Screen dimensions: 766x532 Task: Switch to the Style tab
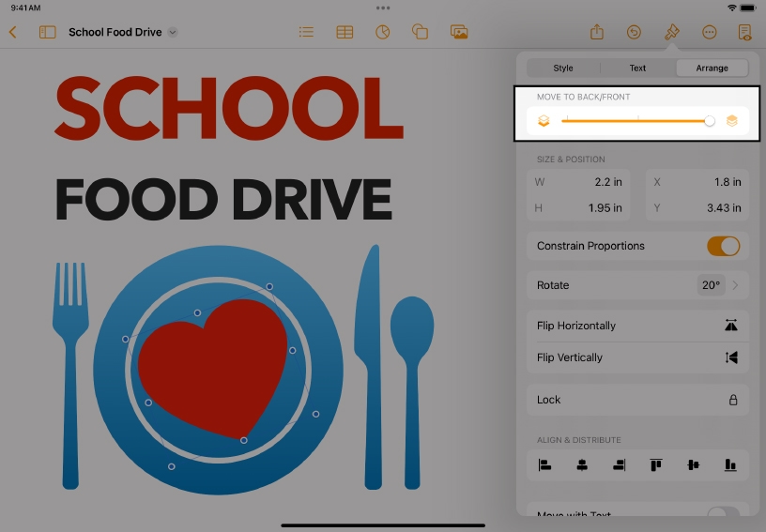coord(563,68)
